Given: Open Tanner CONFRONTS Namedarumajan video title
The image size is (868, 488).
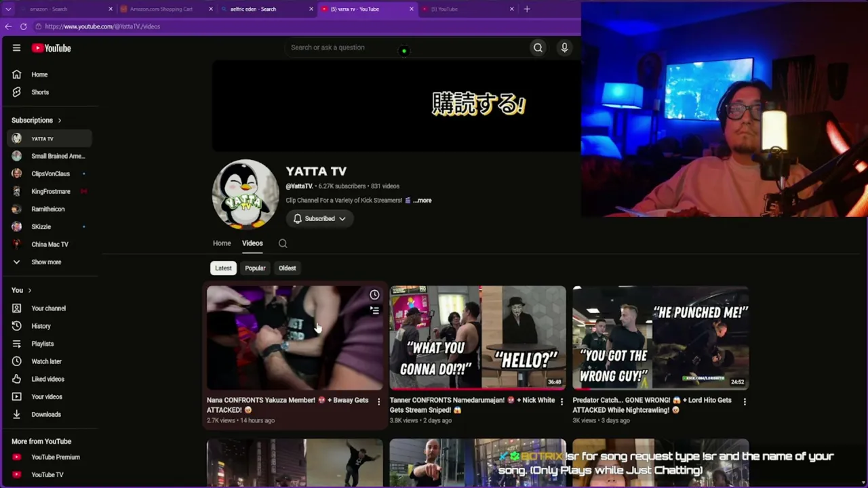Looking at the screenshot, I should tap(472, 405).
